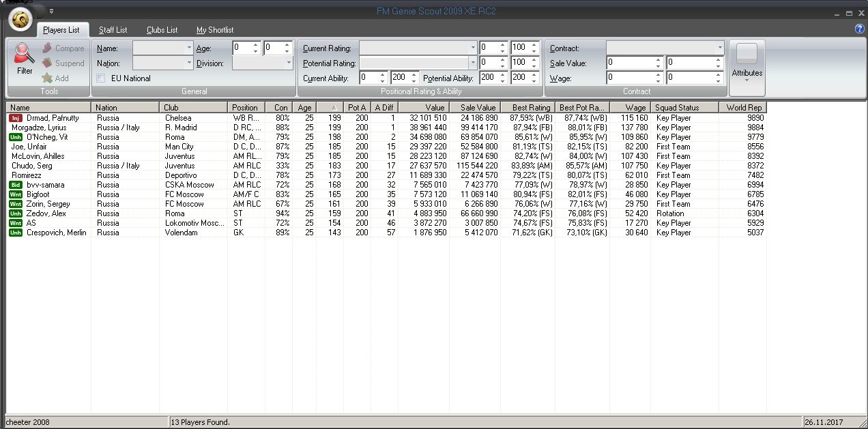This screenshot has width=868, height=429.
Task: Expand the Contract dropdown
Action: [x=719, y=48]
